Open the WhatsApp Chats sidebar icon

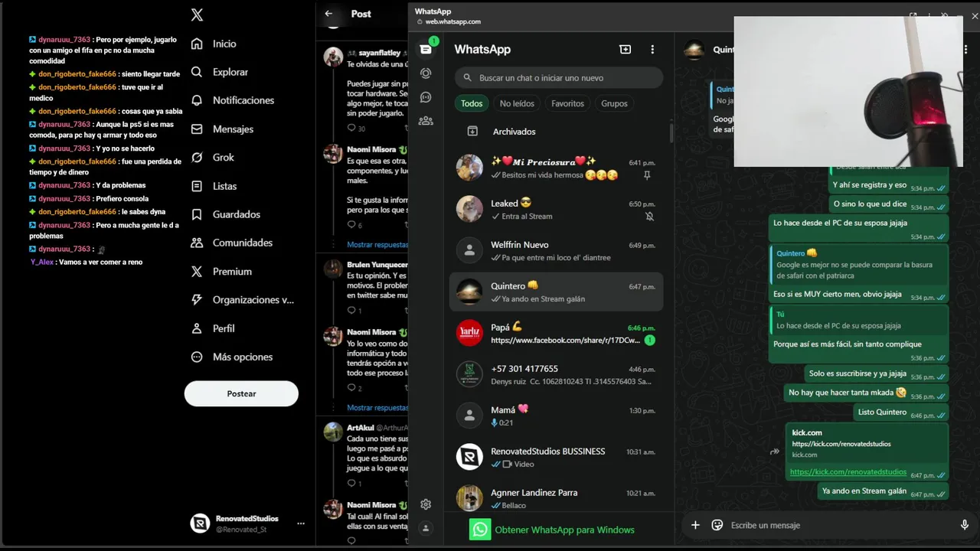coord(426,49)
